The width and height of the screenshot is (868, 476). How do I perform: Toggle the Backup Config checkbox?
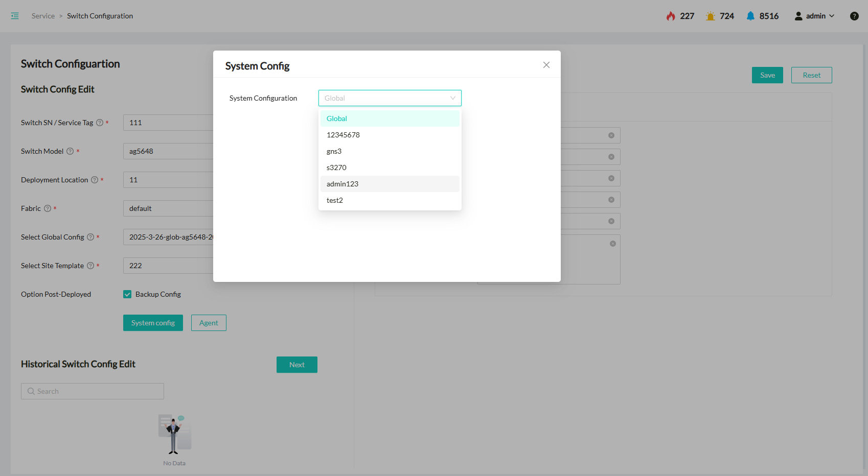127,294
